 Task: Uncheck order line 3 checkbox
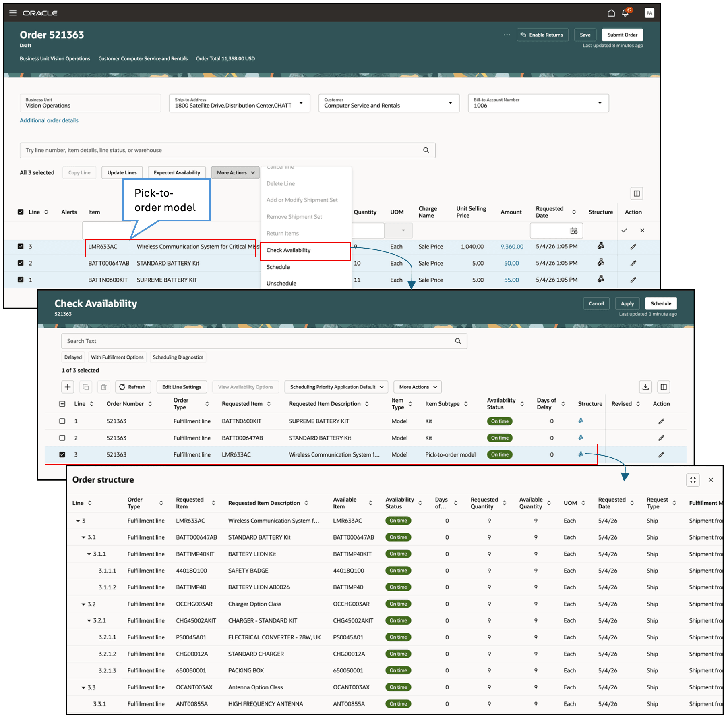[x=21, y=246]
